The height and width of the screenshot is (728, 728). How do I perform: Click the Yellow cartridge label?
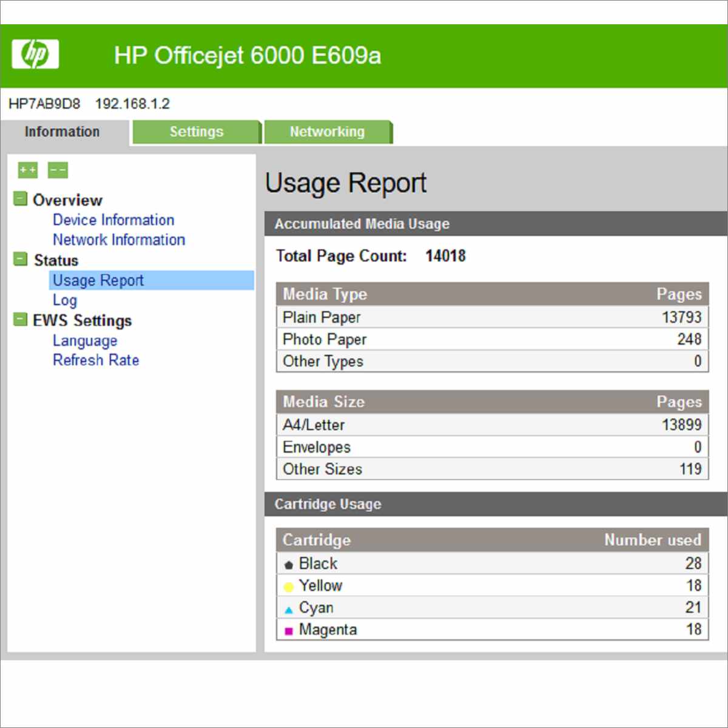320,585
